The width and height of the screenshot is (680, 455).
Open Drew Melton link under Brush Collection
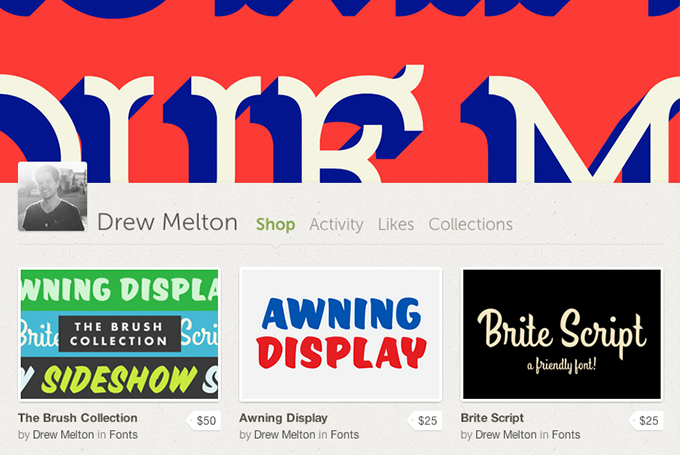click(x=63, y=435)
